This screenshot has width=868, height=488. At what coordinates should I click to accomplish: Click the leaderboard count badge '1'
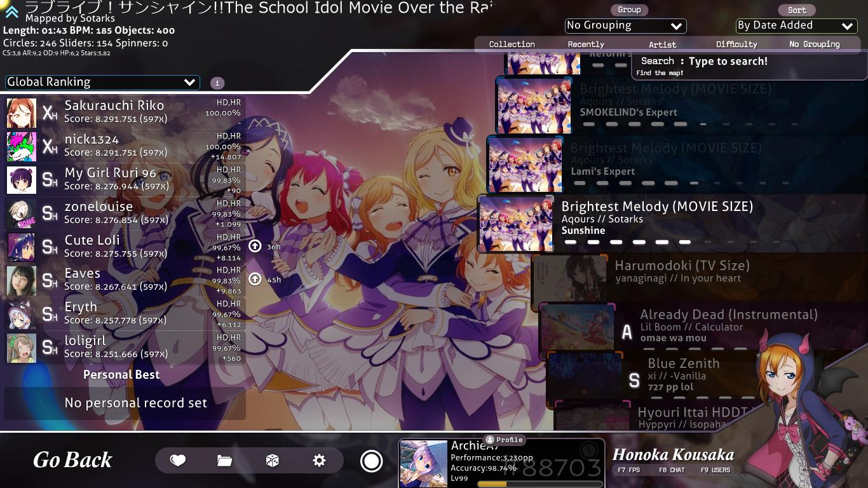[x=217, y=83]
